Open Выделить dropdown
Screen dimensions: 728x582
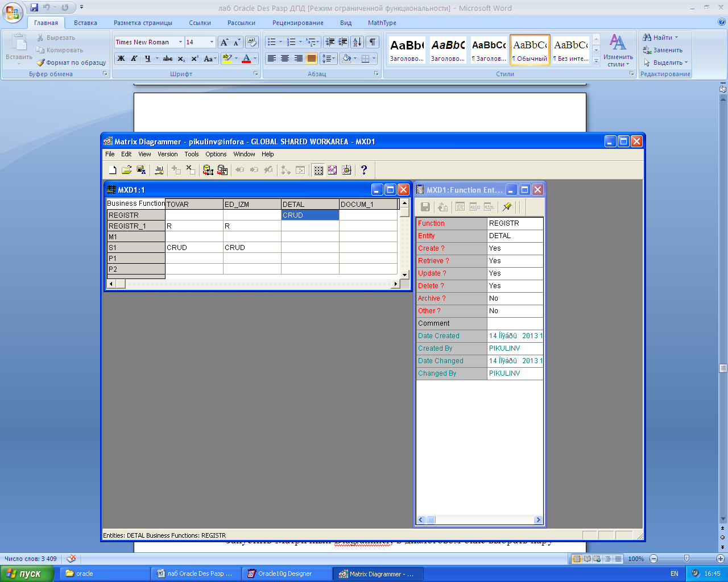click(x=666, y=63)
